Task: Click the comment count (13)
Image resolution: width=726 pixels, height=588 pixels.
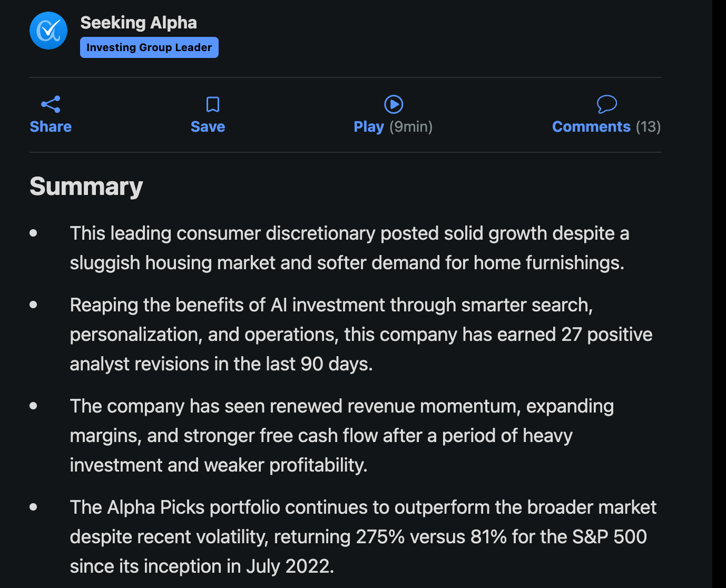Action: pos(648,127)
